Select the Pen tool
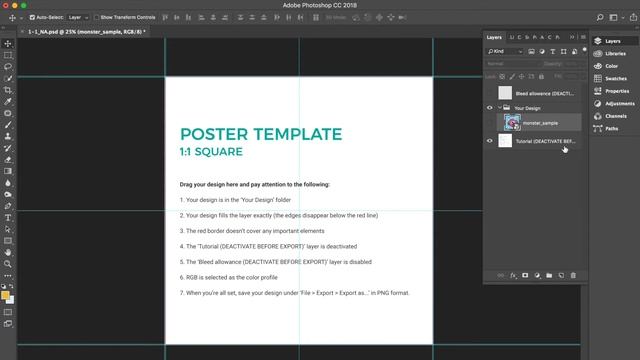The height and width of the screenshot is (360, 640). (8, 206)
